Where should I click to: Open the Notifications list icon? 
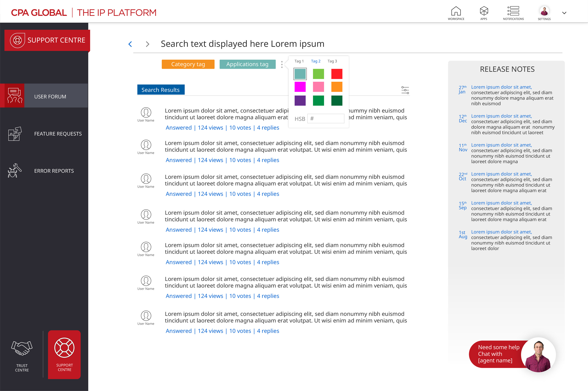click(513, 11)
